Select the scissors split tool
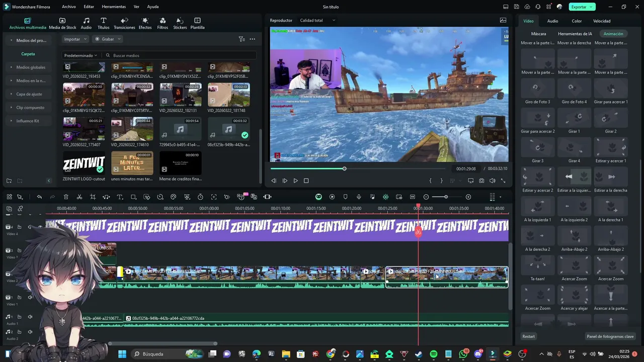The width and height of the screenshot is (644, 362). click(79, 197)
